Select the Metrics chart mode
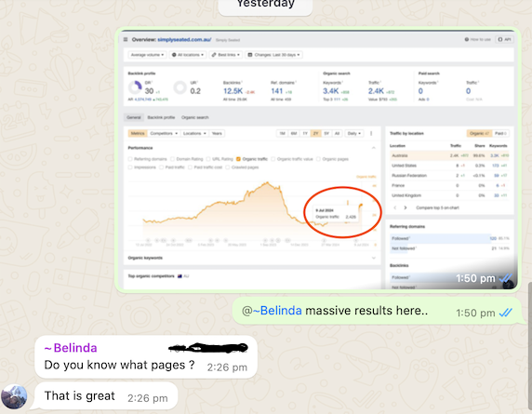This screenshot has height=414, width=532. pos(138,133)
